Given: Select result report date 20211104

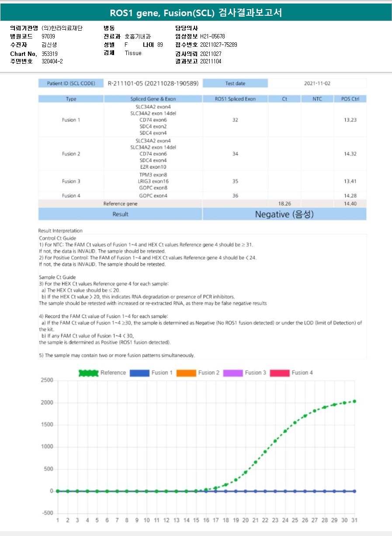Looking at the screenshot, I should 211,62.
